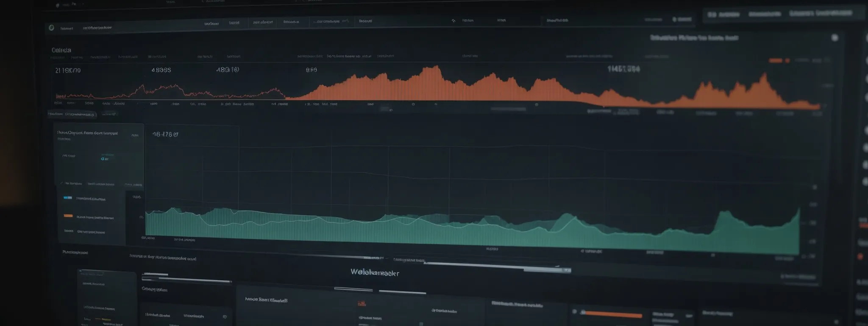Click the small red icon in the bottom center card
Viewport: 868px width, 326px height.
click(x=362, y=304)
